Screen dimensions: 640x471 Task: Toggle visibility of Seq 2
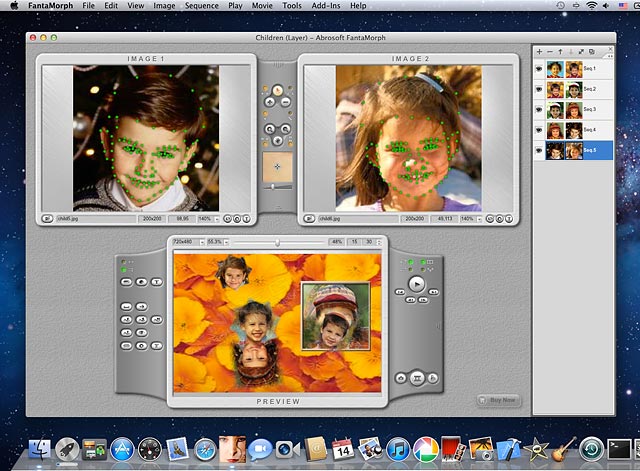pos(539,89)
